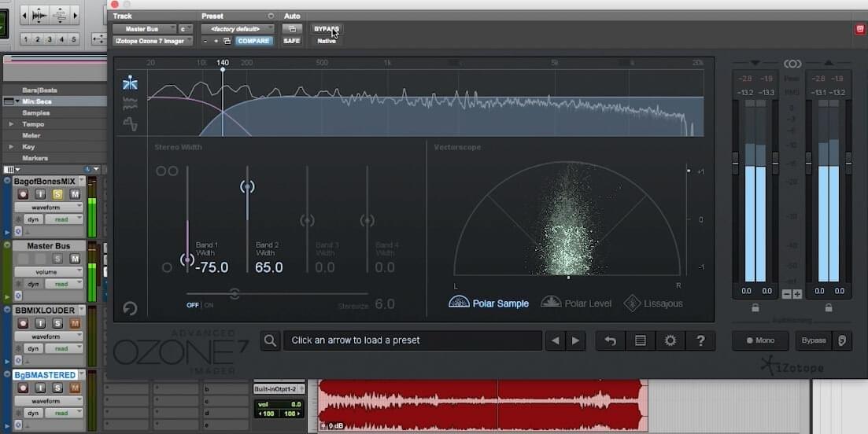The image size is (868, 434).
Task: Click the Pro Tools BYPASS button
Action: tap(327, 29)
